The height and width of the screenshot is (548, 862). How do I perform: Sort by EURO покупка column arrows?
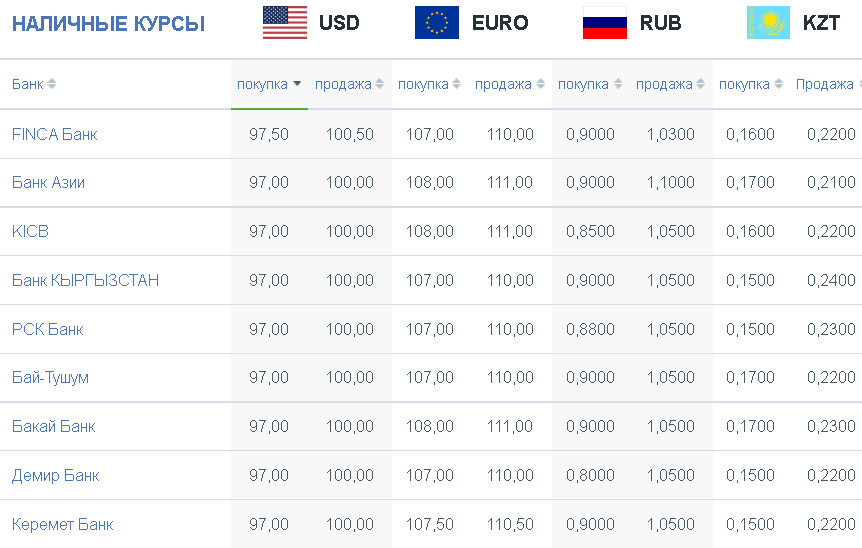[x=456, y=84]
